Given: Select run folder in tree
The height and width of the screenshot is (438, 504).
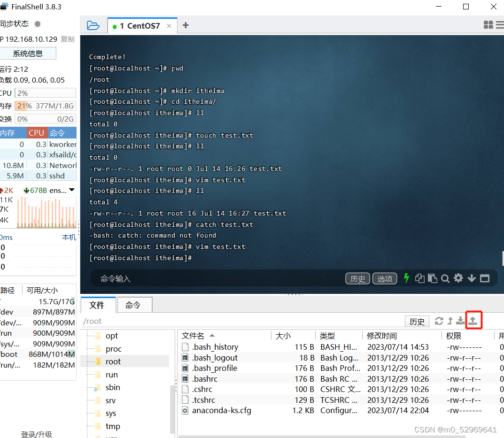Looking at the screenshot, I should [x=111, y=375].
